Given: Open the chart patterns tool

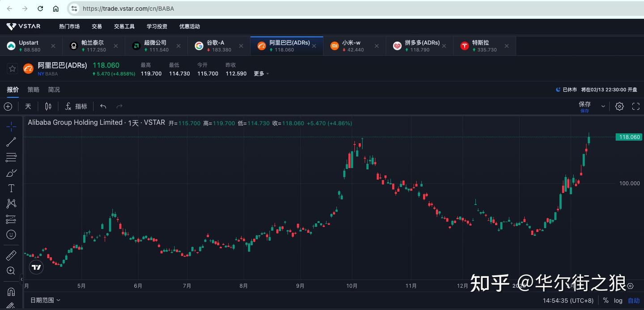Looking at the screenshot, I should (11, 204).
